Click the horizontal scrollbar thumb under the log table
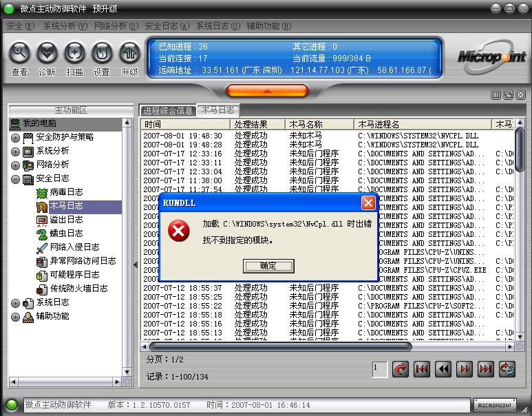Viewport: 532px width, 416px height. point(281,346)
